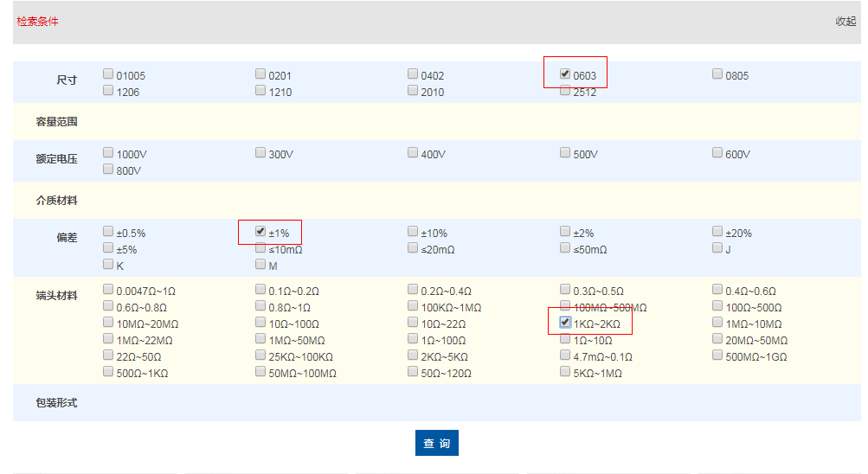Select the 0.0047Ω~1Ω range checkbox

click(108, 290)
